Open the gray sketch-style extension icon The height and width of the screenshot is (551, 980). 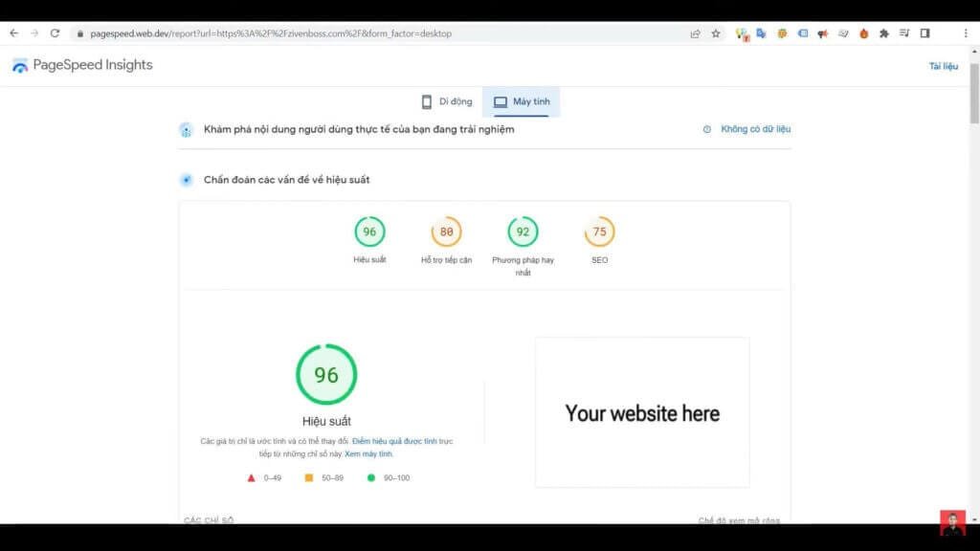[x=843, y=33]
